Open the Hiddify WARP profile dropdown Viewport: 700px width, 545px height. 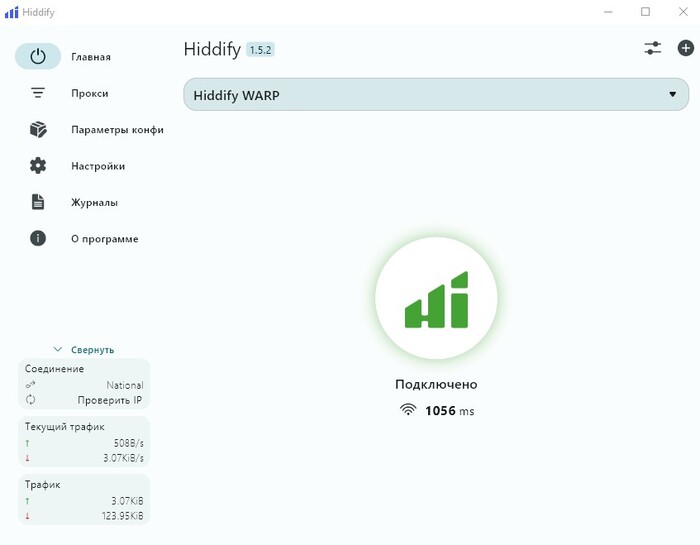point(436,95)
